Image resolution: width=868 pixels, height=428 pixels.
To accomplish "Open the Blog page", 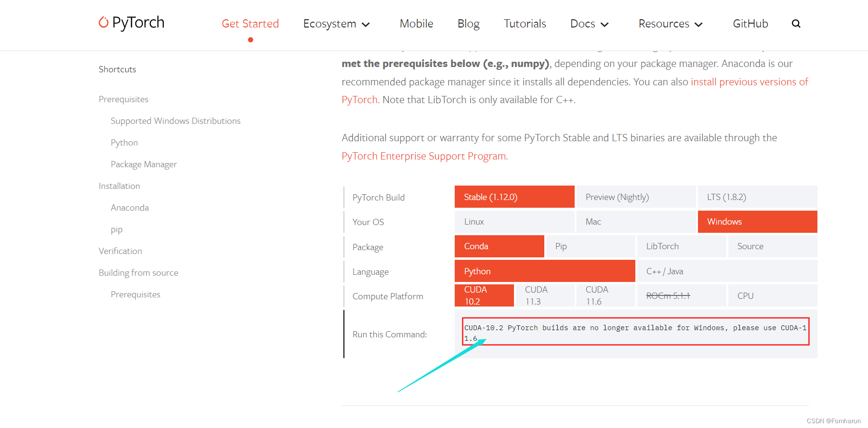I will point(468,24).
